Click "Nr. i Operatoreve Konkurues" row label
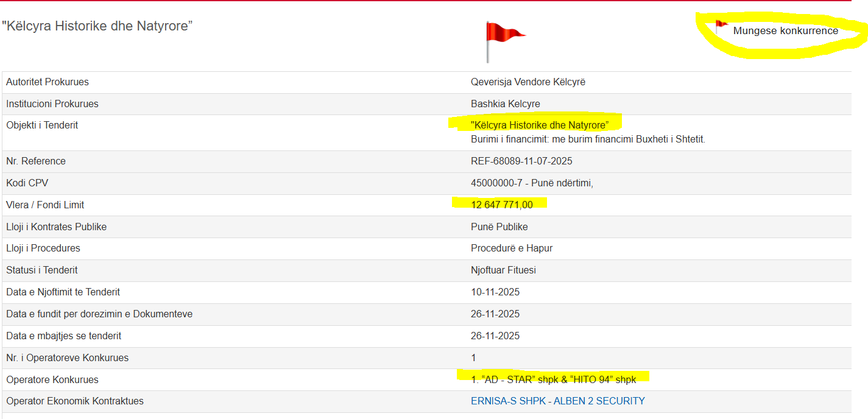 [67, 358]
